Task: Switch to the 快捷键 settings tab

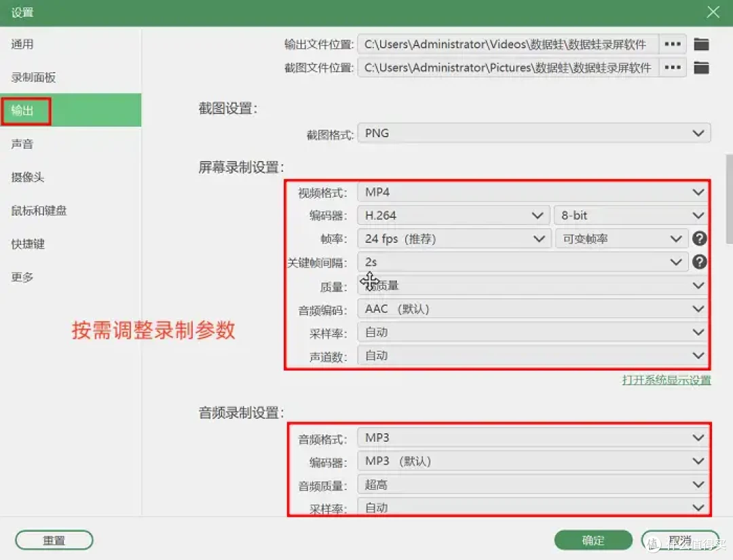Action: click(71, 244)
